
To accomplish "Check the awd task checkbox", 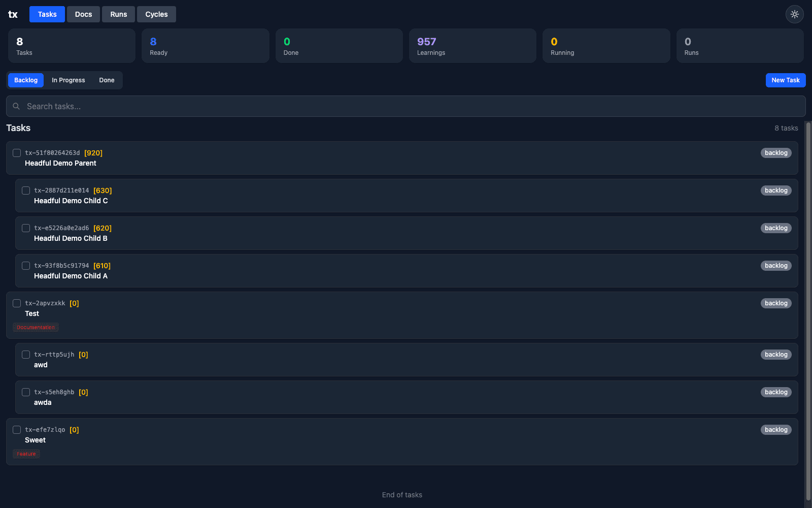I will tap(26, 355).
